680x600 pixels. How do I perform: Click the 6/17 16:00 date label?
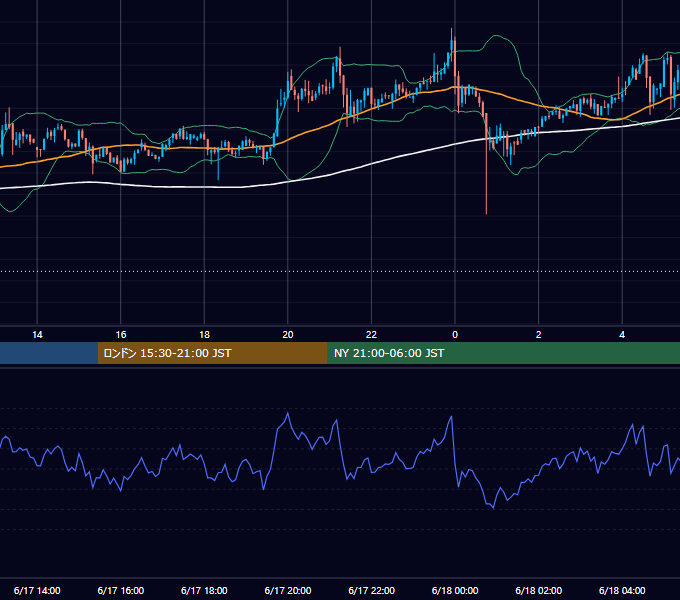click(121, 590)
